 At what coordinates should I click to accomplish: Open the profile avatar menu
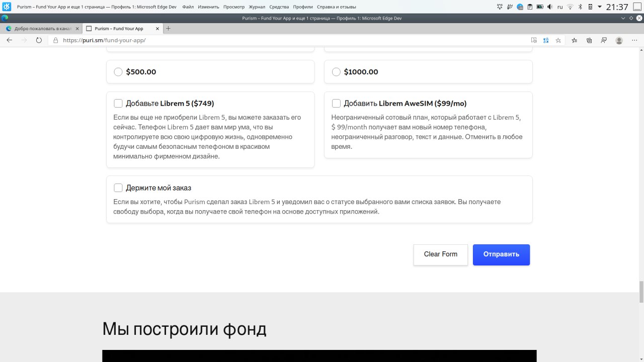tap(619, 40)
